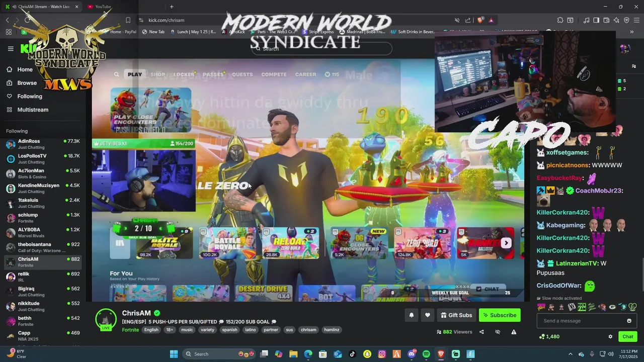Open the Brave main menu icon
The width and height of the screenshot is (644, 362).
636,20
